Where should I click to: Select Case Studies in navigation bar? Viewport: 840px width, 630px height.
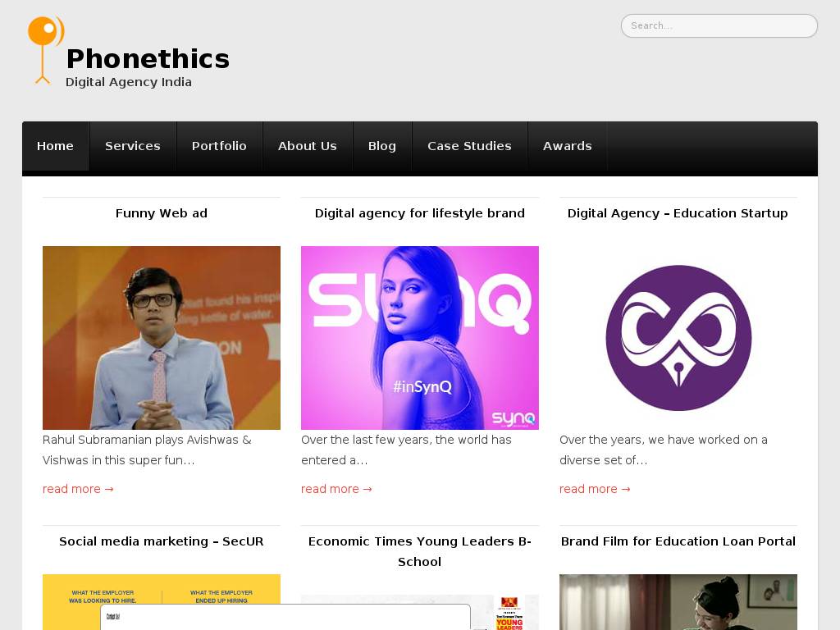(469, 146)
